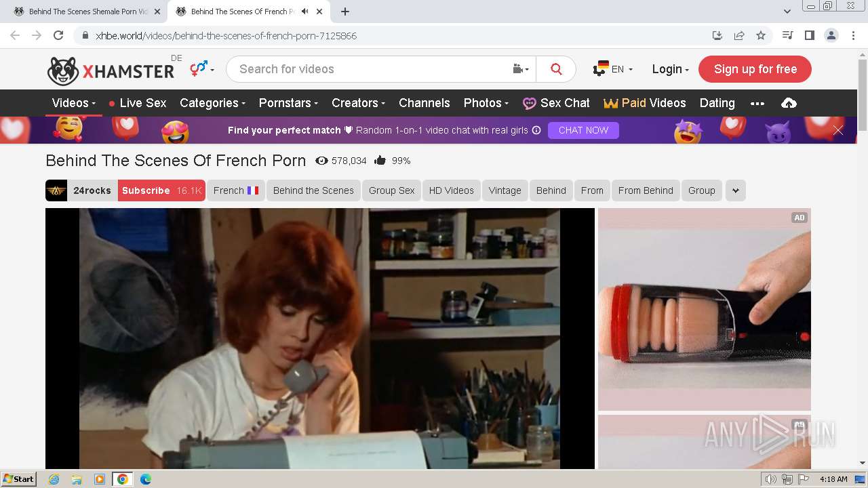
Task: Reload the page
Action: pyautogui.click(x=58, y=35)
